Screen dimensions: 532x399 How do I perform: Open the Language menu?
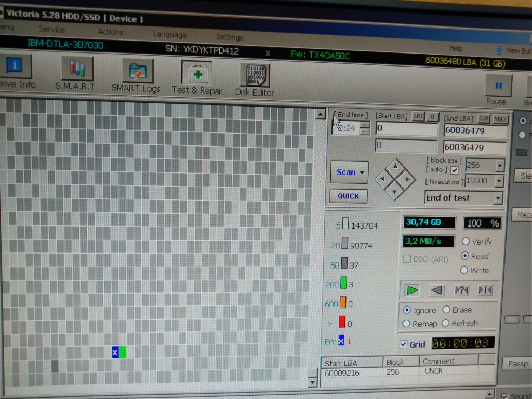170,34
